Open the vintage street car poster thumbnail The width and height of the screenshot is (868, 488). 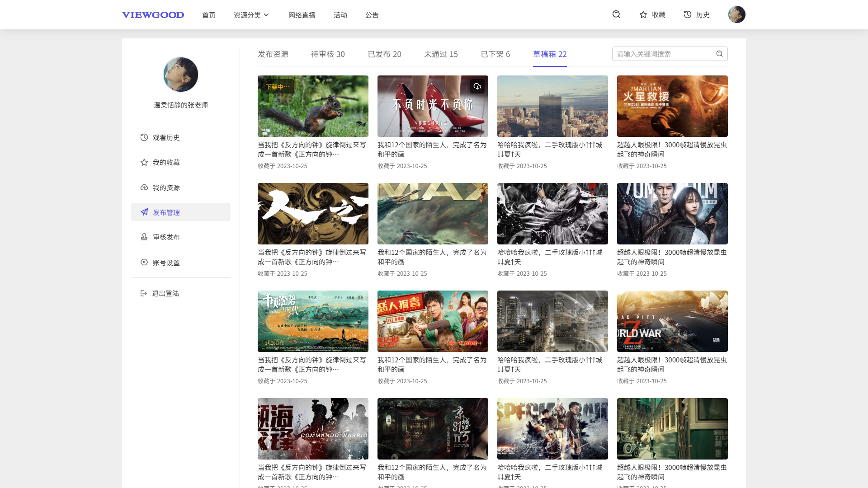coord(672,429)
